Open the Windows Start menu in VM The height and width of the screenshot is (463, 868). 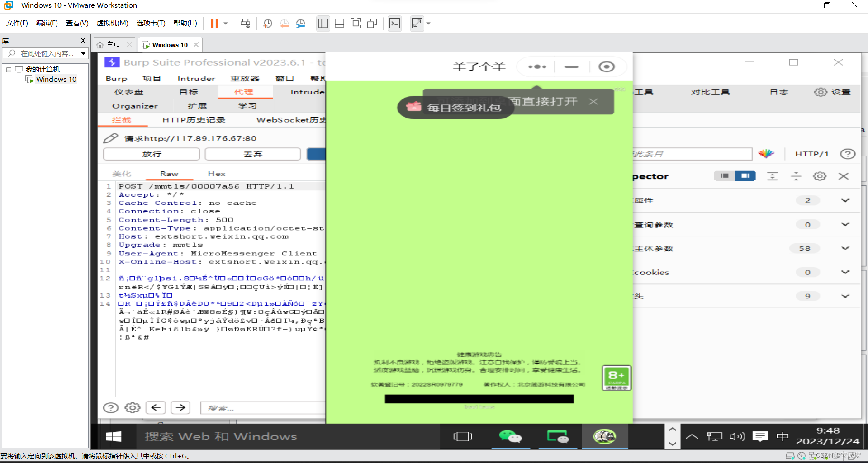tap(114, 436)
